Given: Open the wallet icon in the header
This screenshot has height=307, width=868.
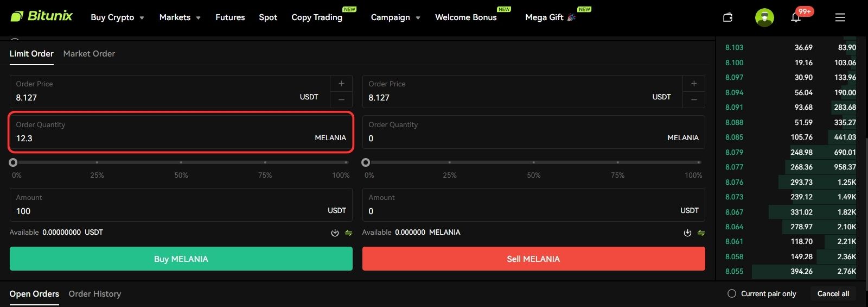Looking at the screenshot, I should point(728,17).
